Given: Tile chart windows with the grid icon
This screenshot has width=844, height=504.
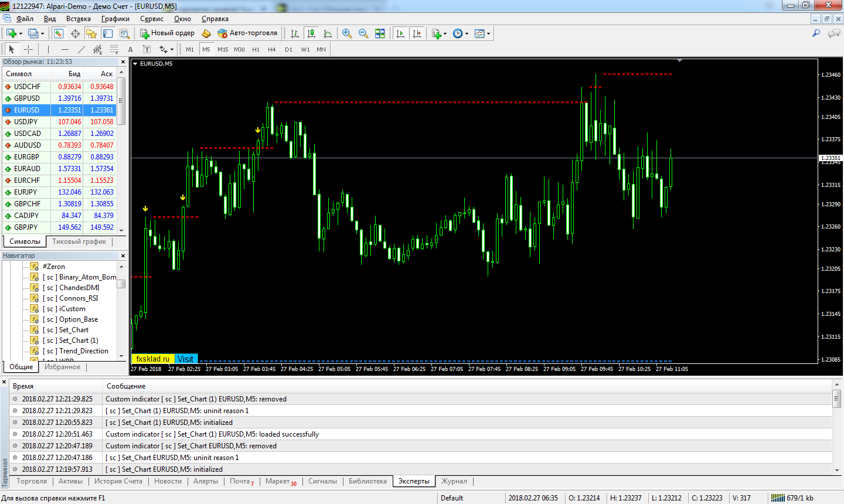Looking at the screenshot, I should coord(380,33).
